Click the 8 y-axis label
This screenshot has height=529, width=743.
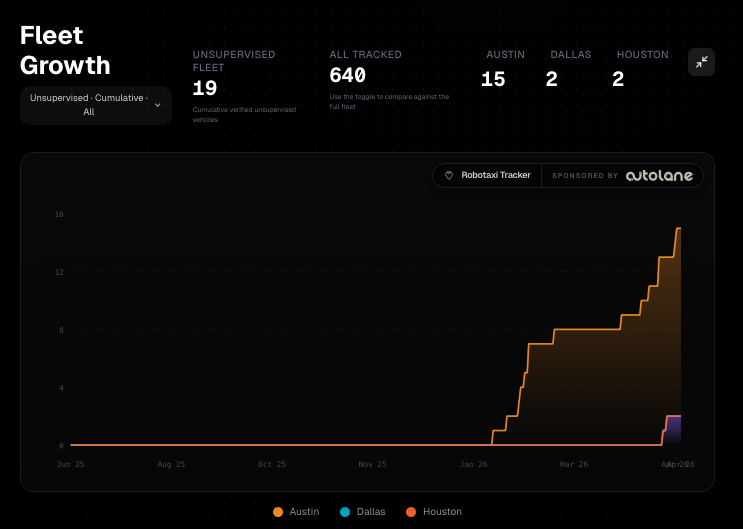tap(61, 330)
